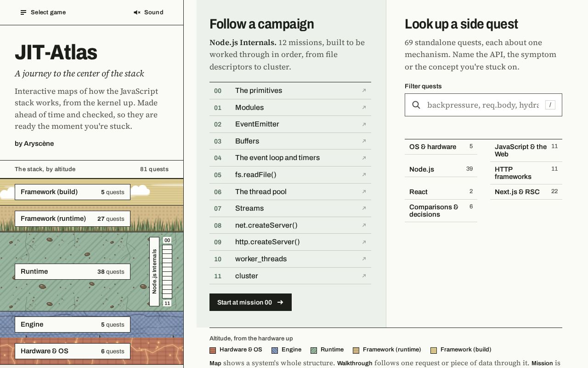Select Next.js & RSC category
Viewport: 588px width, 368px height.
click(x=526, y=192)
